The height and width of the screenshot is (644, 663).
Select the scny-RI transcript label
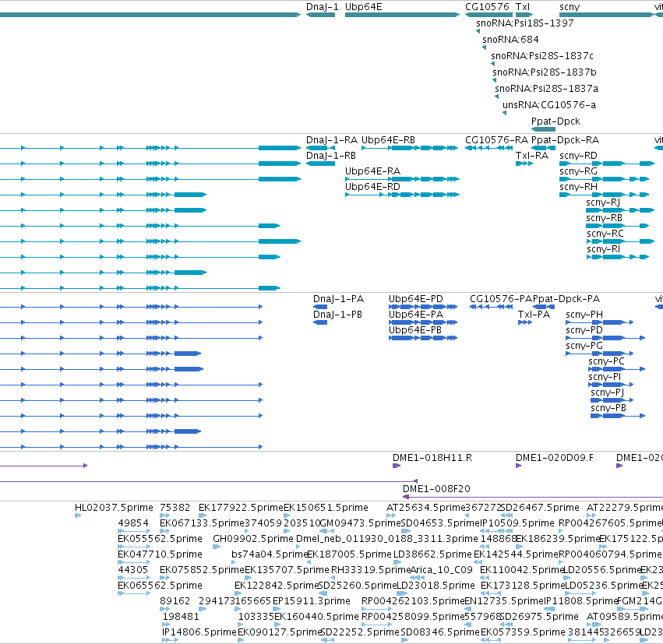[x=603, y=249]
